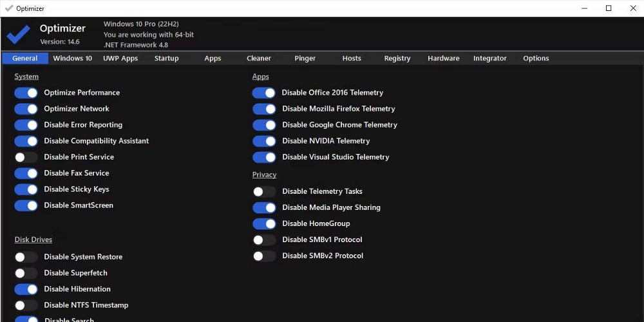
Task: Open the Hosts tab
Action: 352,59
